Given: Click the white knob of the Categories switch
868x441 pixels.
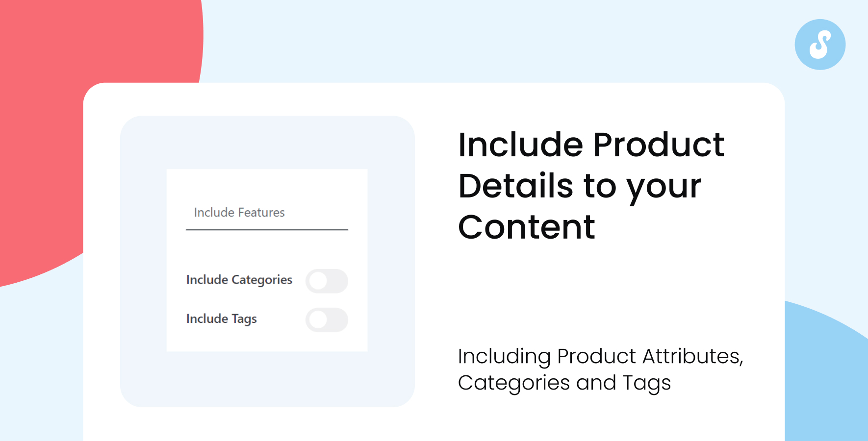Looking at the screenshot, I should 318,281.
